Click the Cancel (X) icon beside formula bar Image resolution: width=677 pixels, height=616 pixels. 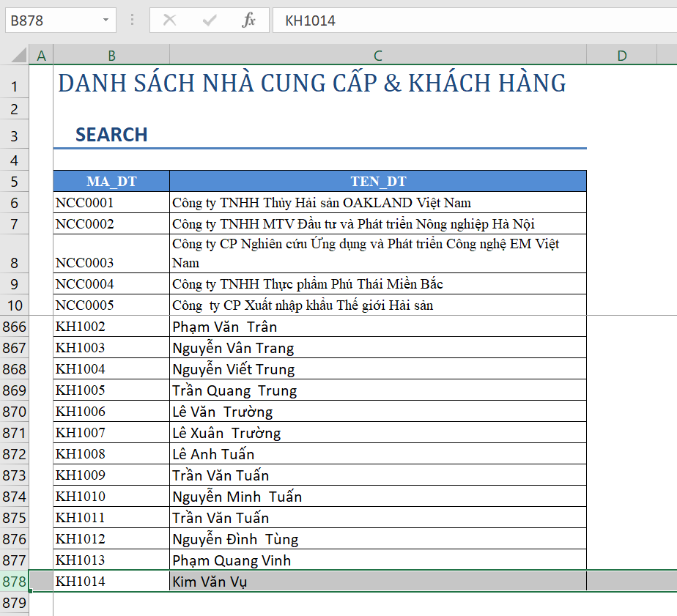tap(169, 20)
